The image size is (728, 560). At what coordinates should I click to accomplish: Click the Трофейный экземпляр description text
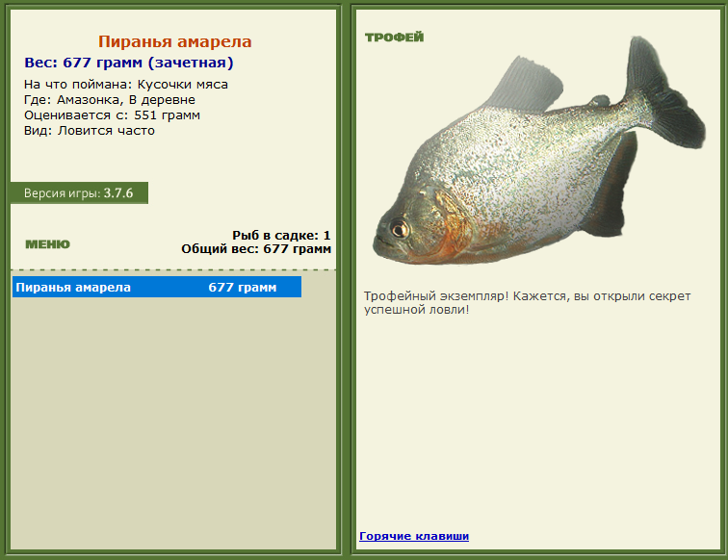pyautogui.click(x=527, y=302)
